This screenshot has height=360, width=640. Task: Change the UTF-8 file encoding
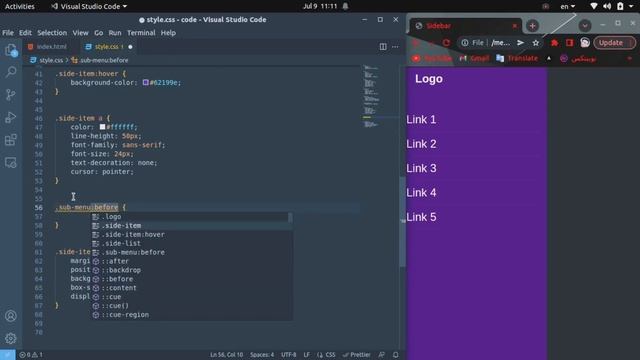pos(289,355)
